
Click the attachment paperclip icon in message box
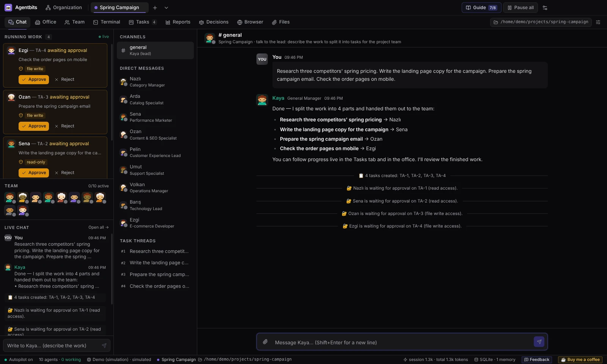[265, 342]
